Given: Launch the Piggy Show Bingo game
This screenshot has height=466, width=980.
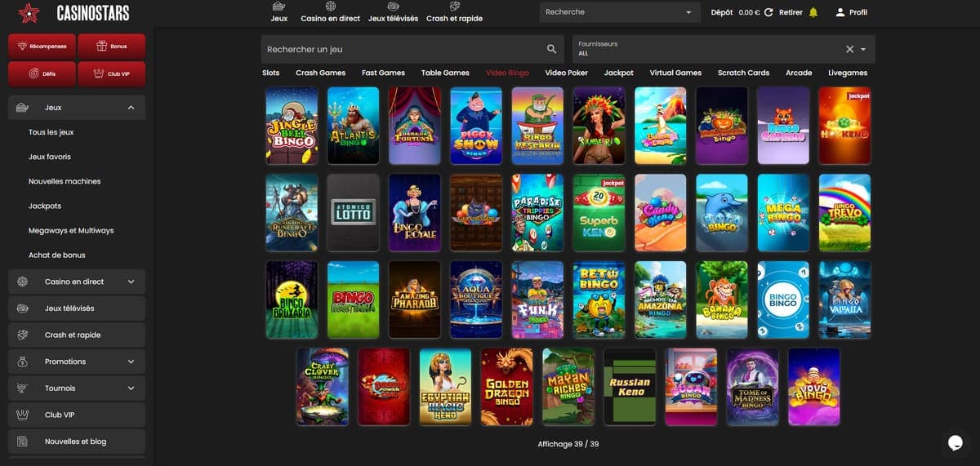Looking at the screenshot, I should [476, 126].
